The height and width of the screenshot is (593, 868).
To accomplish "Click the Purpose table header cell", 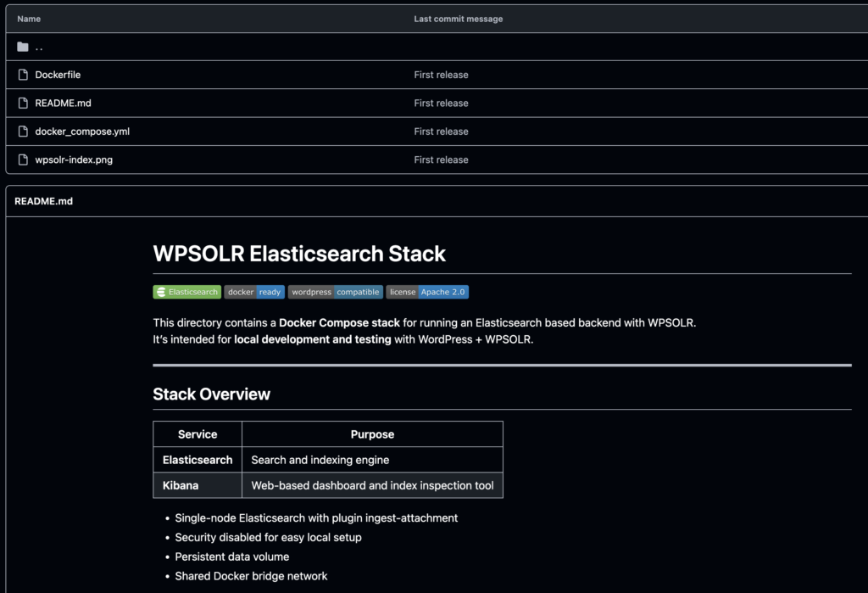I will (373, 434).
